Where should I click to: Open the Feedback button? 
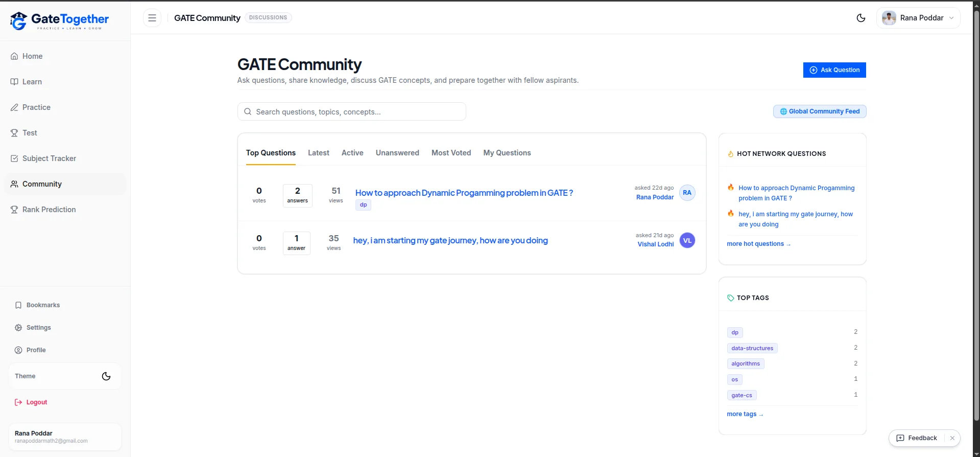(x=917, y=438)
